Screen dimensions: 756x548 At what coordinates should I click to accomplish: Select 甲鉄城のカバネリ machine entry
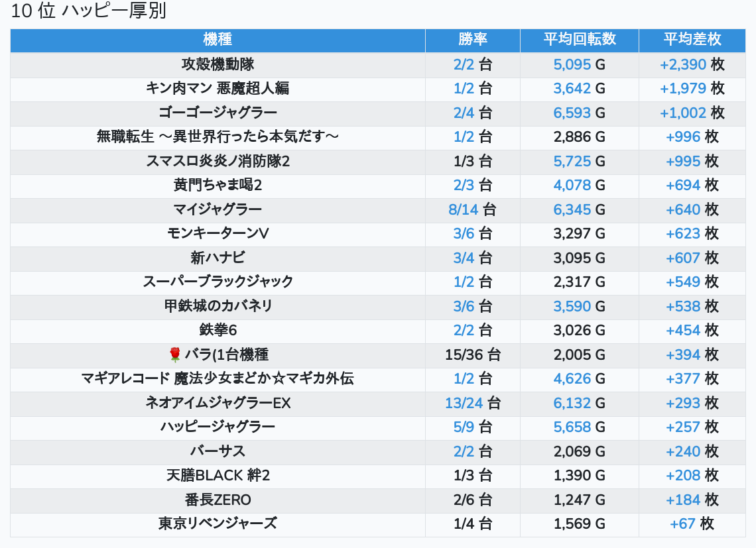[x=218, y=307]
